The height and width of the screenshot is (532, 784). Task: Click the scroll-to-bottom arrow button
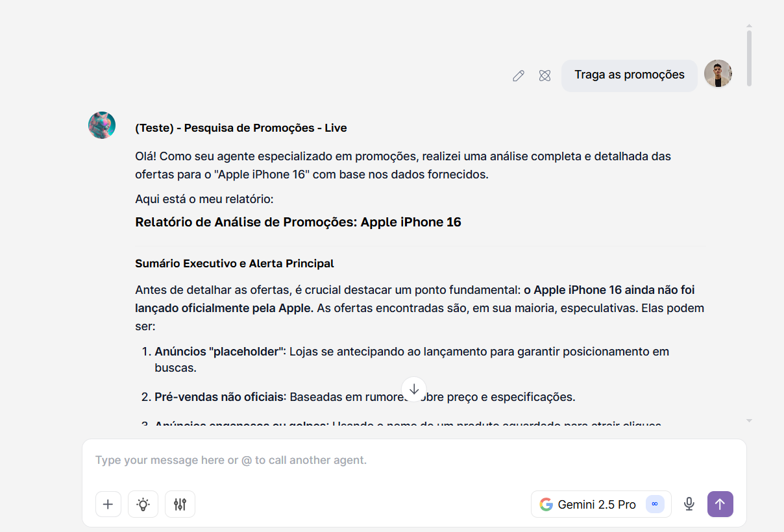tap(414, 389)
